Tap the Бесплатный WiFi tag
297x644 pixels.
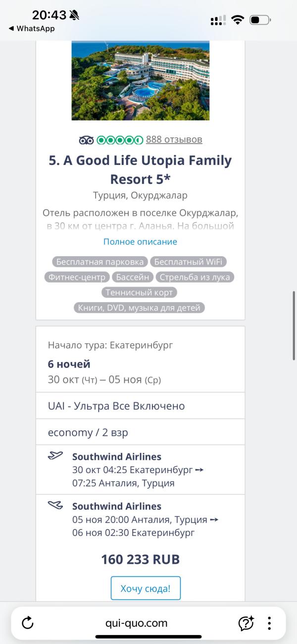(x=191, y=262)
